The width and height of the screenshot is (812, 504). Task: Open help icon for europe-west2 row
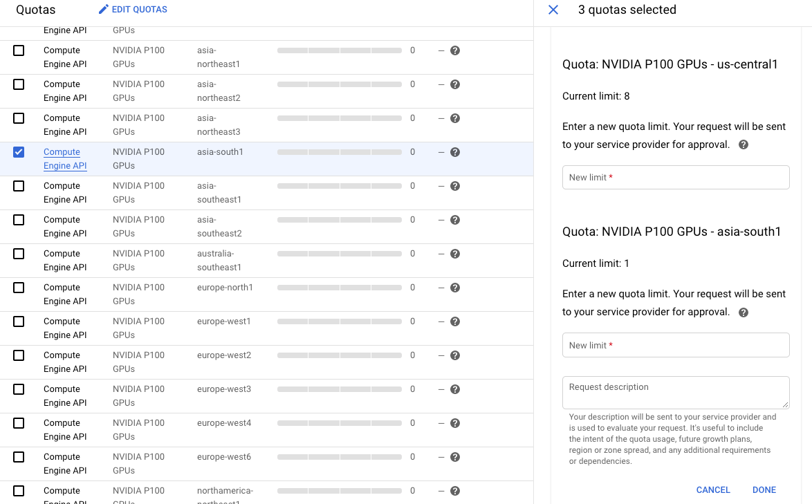tap(455, 355)
